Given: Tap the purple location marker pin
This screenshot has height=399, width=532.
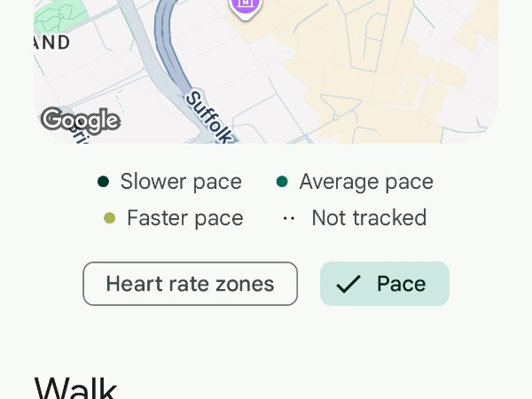Looking at the screenshot, I should pyautogui.click(x=245, y=5).
